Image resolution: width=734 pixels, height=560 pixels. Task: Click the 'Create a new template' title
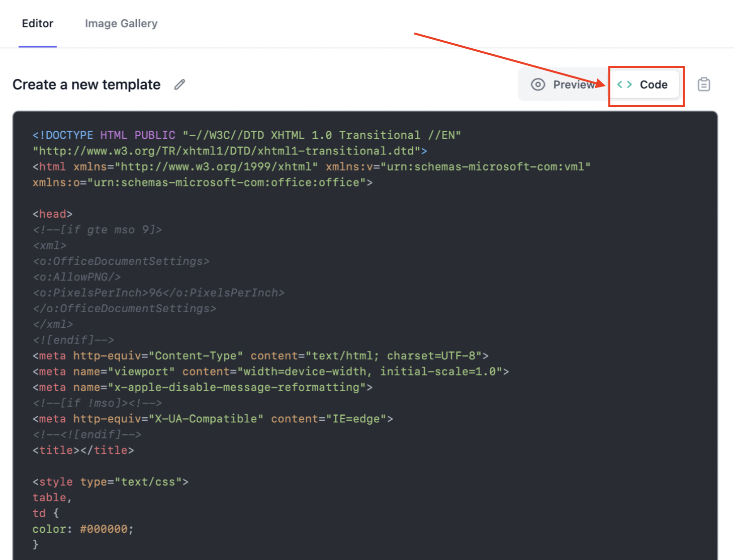[86, 84]
